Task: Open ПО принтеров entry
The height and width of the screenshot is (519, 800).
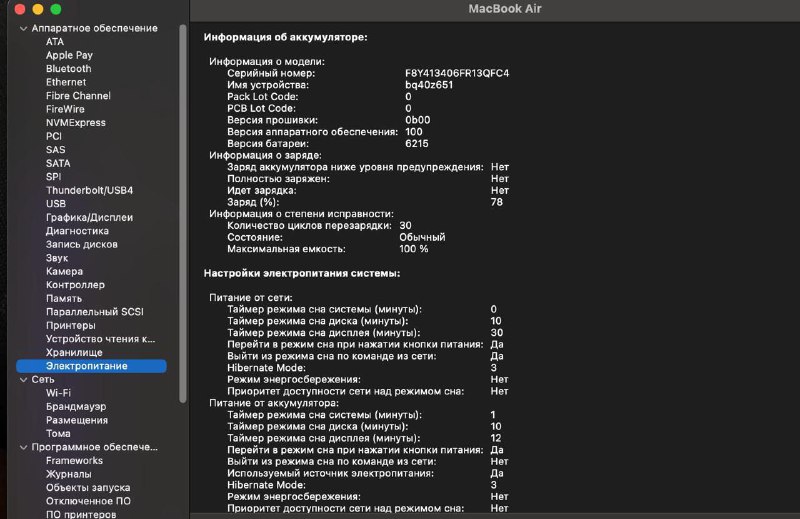Action: coord(81,514)
